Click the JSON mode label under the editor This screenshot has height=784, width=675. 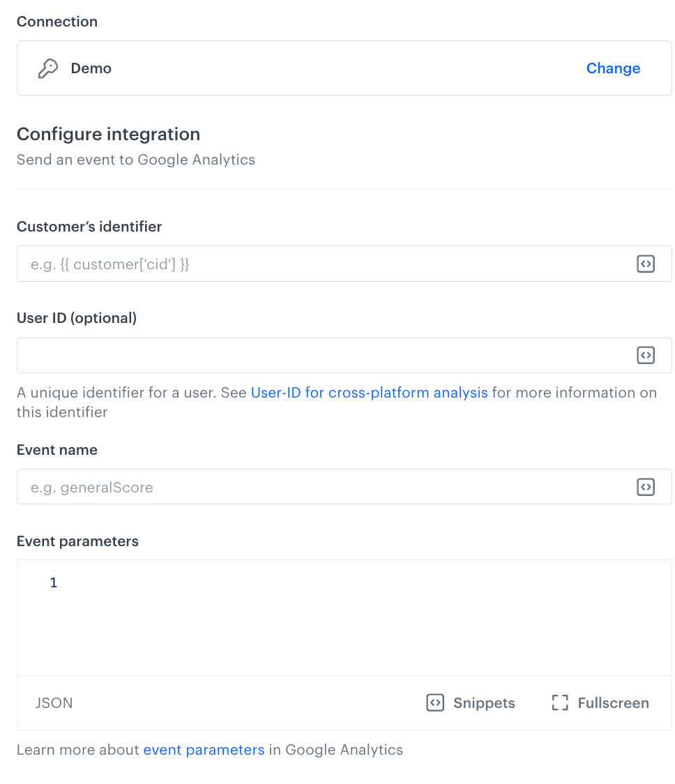click(x=54, y=702)
